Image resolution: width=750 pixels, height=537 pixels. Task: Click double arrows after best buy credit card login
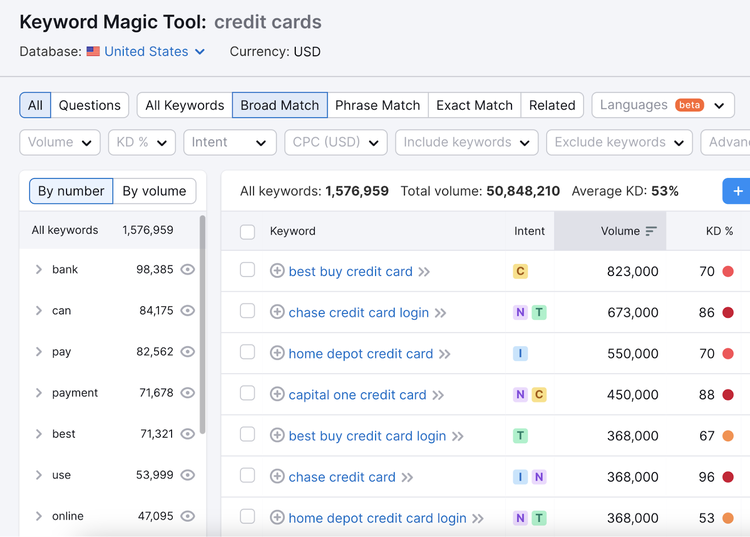pyautogui.click(x=458, y=437)
